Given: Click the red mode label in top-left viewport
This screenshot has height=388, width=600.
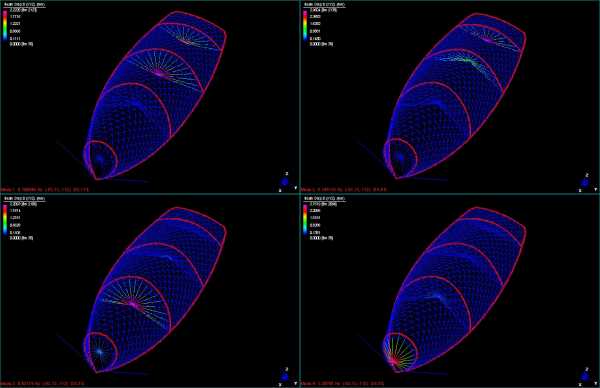Looking at the screenshot, I should 44,189.
